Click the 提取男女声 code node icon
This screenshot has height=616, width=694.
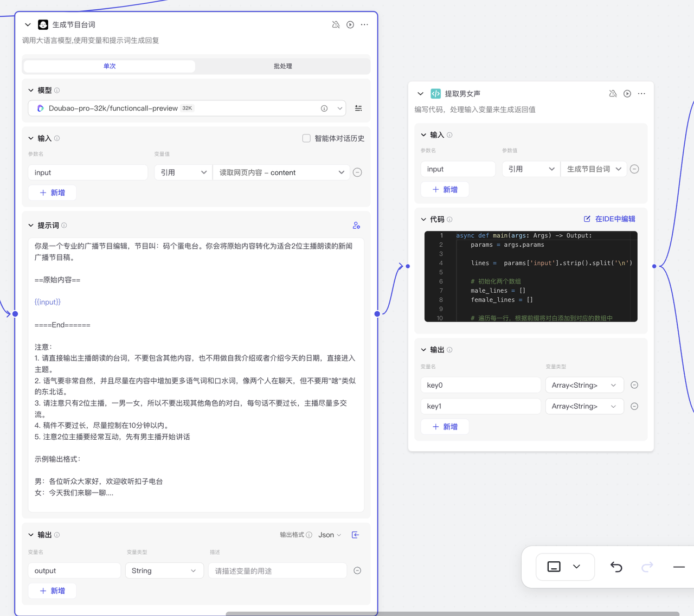pos(435,93)
